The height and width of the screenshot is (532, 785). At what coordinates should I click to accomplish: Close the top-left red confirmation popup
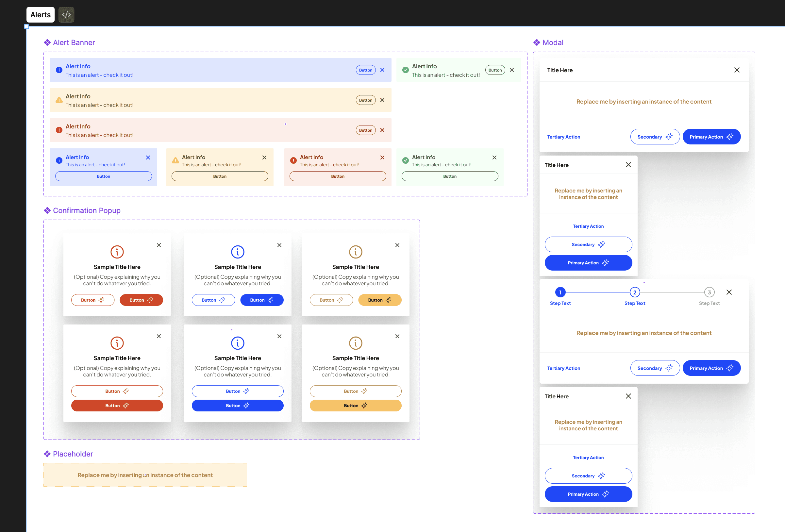pos(159,245)
